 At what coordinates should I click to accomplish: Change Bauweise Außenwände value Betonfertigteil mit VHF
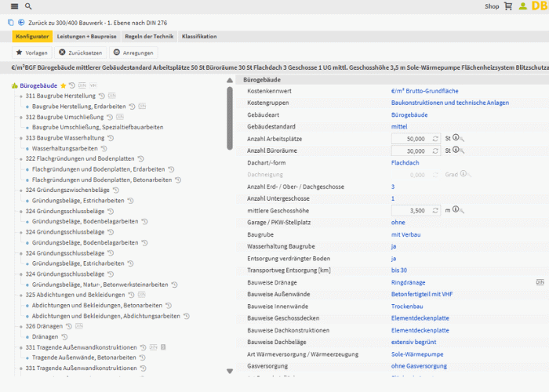click(422, 294)
